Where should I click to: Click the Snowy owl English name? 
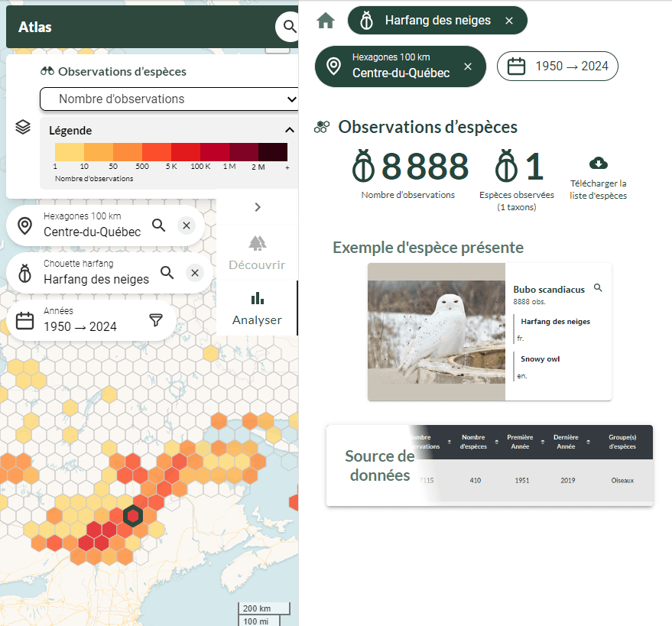540,359
